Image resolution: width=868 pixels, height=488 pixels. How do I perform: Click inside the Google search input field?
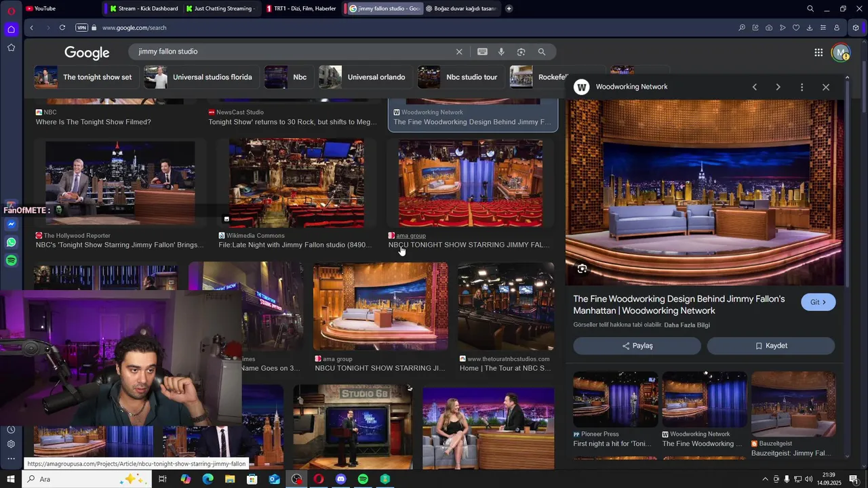[292, 52]
